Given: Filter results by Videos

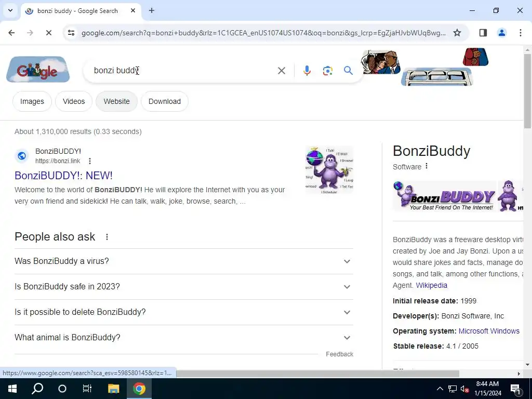Looking at the screenshot, I should (74, 101).
